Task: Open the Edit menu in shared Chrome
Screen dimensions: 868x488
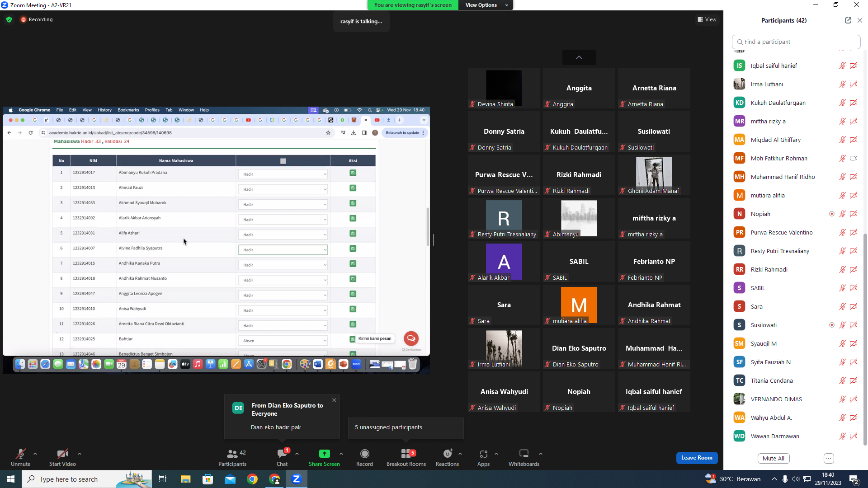Action: 73,110
